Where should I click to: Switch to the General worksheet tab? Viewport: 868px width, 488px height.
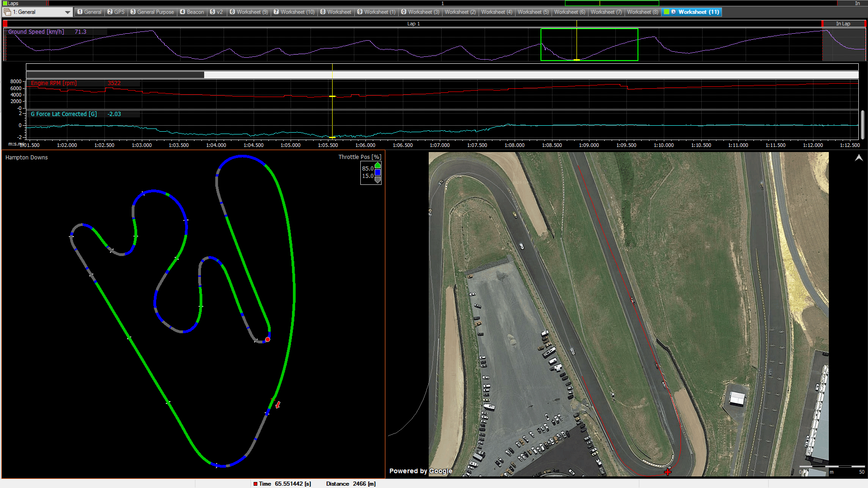89,12
